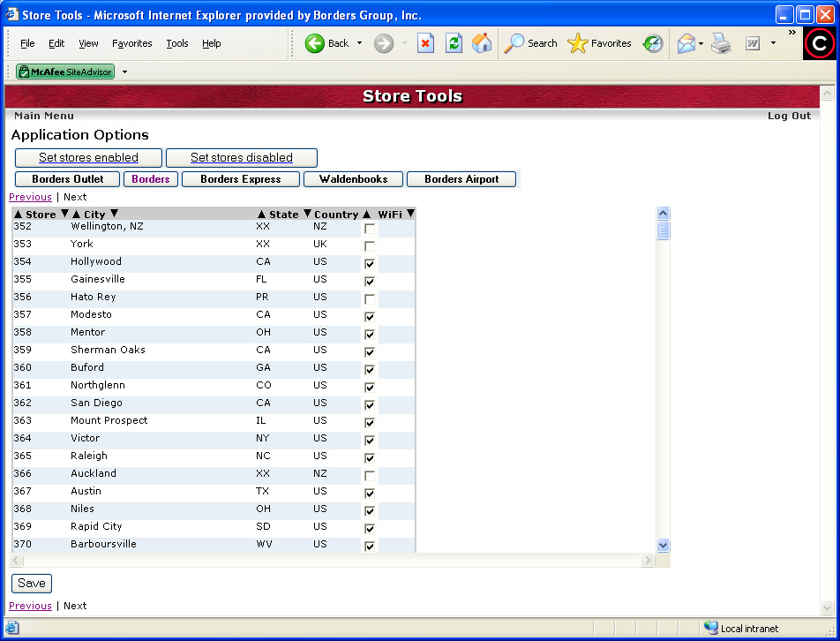The width and height of the screenshot is (840, 641).
Task: Click the Main Menu link
Action: [x=44, y=116]
